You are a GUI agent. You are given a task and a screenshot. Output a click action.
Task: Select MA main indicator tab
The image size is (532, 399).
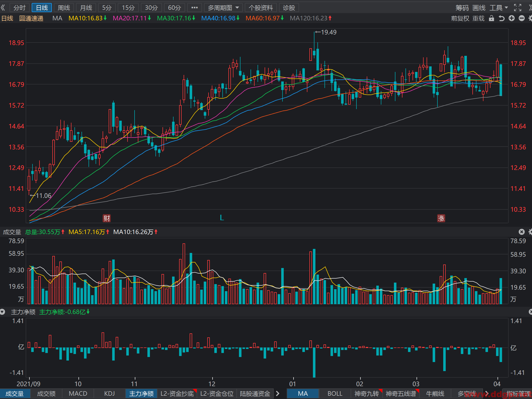[303, 393]
